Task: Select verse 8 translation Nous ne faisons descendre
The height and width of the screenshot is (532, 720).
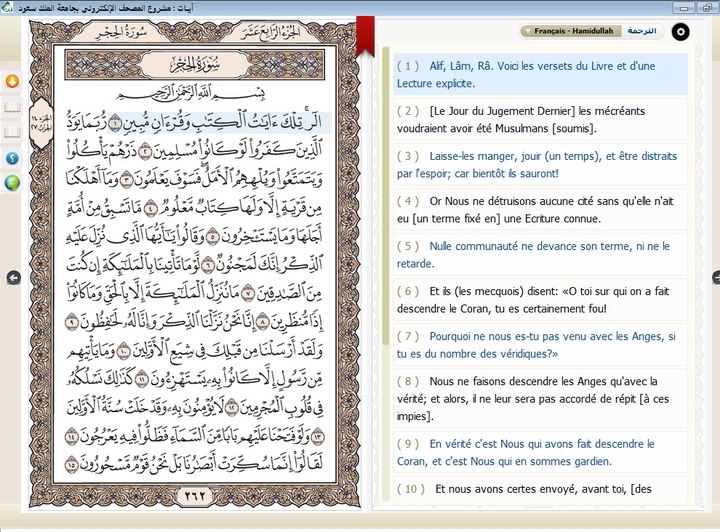Action: pyautogui.click(x=540, y=398)
